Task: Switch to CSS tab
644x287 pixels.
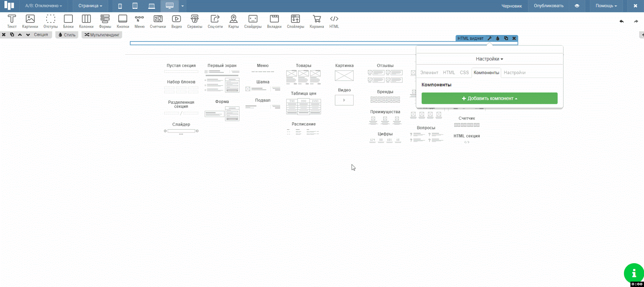Action: point(464,72)
